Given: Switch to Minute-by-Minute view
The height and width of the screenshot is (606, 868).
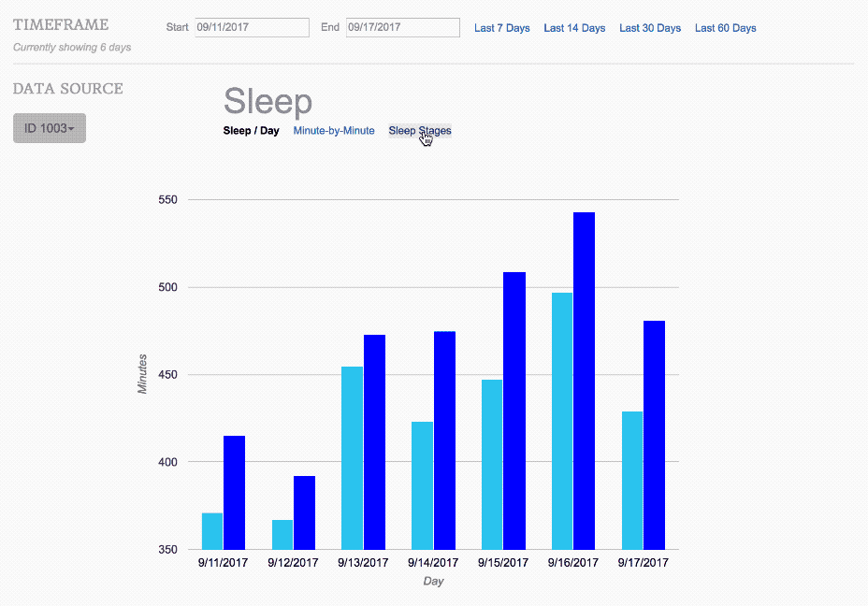Looking at the screenshot, I should (334, 131).
